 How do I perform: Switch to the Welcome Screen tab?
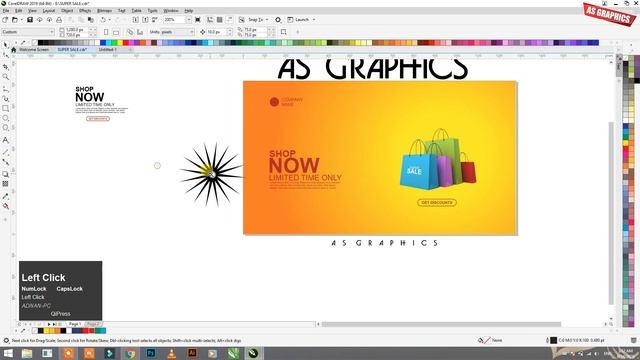coord(34,49)
